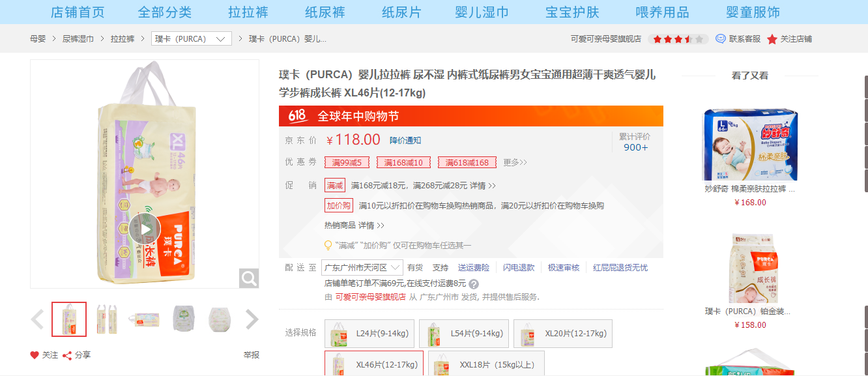Open the delivery address dropdown 广东广州市天河区
This screenshot has width=868, height=376.
[362, 268]
